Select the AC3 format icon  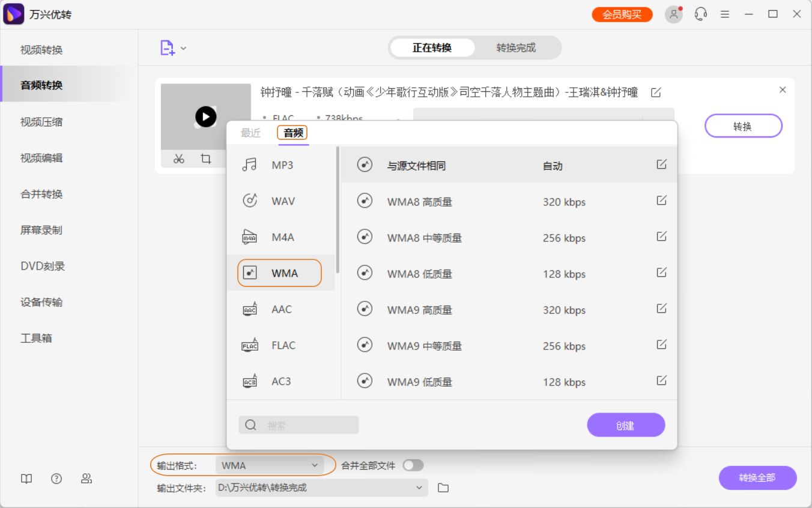tap(250, 381)
